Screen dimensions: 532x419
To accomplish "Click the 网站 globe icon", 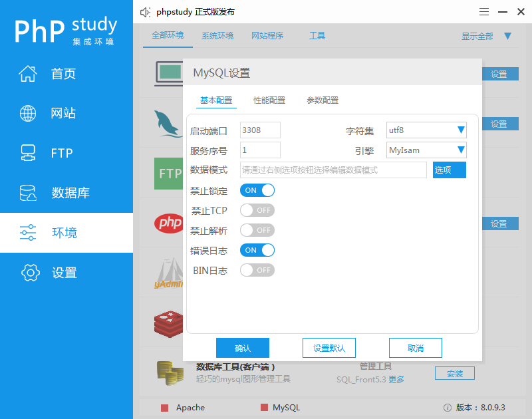I will tap(28, 113).
